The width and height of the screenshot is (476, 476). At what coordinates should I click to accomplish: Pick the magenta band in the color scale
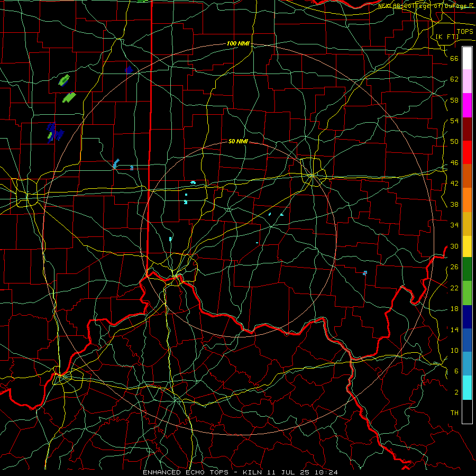467,105
